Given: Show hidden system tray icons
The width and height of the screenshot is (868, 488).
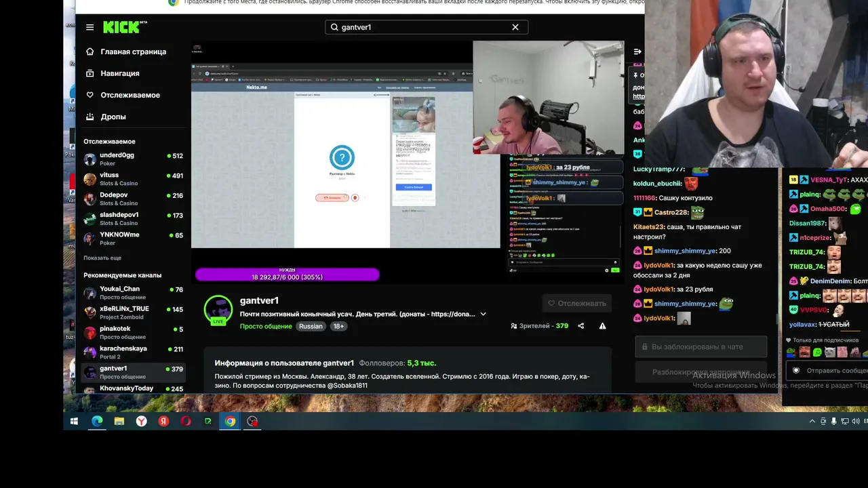Looking at the screenshot, I should click(812, 422).
